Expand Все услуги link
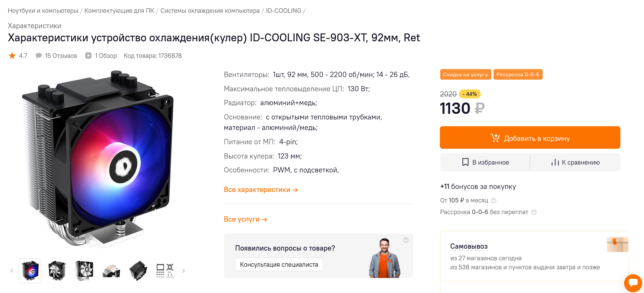This screenshot has width=644, height=293. click(x=245, y=219)
